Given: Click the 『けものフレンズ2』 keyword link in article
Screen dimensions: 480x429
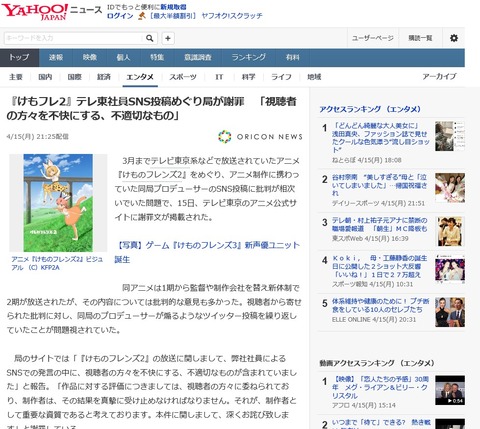Looking at the screenshot, I should [153, 175].
